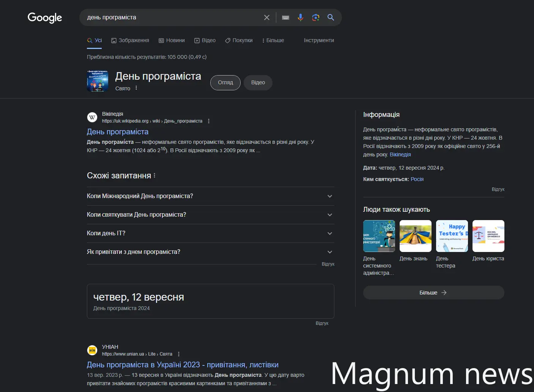Expand Як привітати з днем програміста?
The image size is (534, 392).
pos(211,252)
